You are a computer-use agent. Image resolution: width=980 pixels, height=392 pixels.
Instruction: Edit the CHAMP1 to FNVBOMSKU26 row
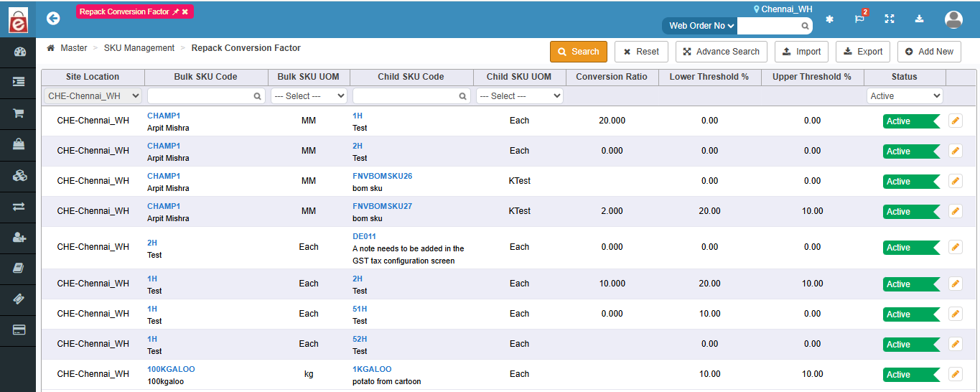955,181
